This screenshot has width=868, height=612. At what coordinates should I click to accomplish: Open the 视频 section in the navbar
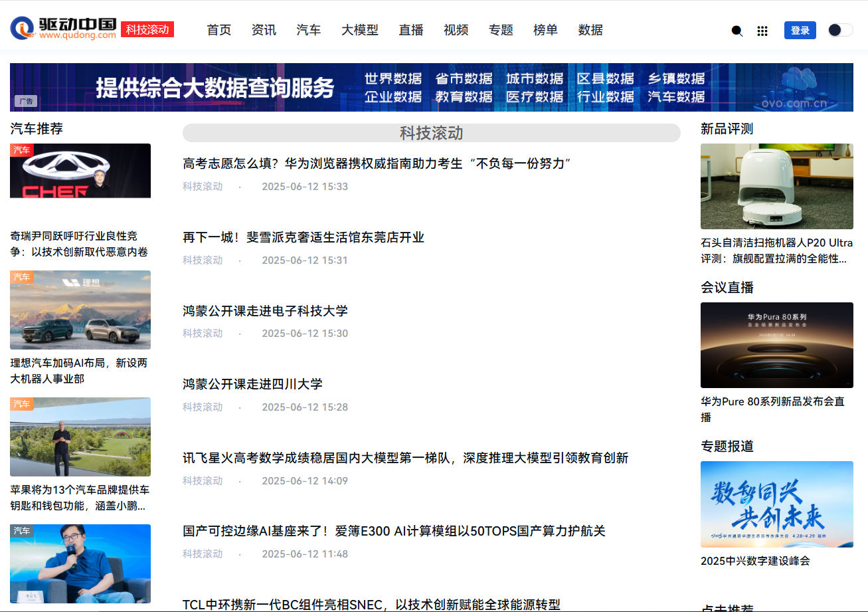[x=456, y=30]
